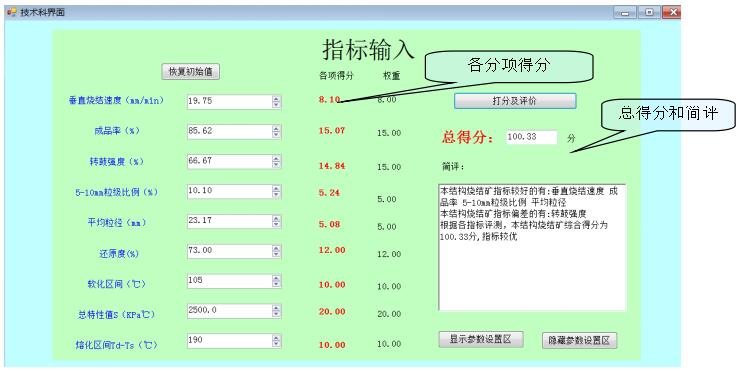The width and height of the screenshot is (740, 371).
Task: Click the 总得分 result box
Action: point(531,137)
